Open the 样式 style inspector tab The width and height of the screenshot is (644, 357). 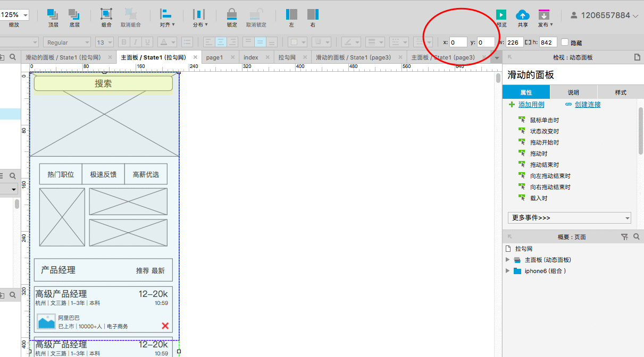point(621,92)
